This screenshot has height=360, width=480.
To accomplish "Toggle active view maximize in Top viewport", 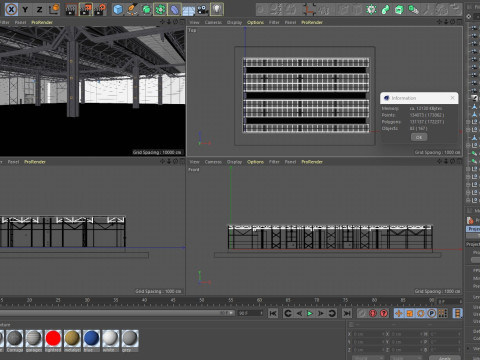I will pyautogui.click(x=459, y=22).
